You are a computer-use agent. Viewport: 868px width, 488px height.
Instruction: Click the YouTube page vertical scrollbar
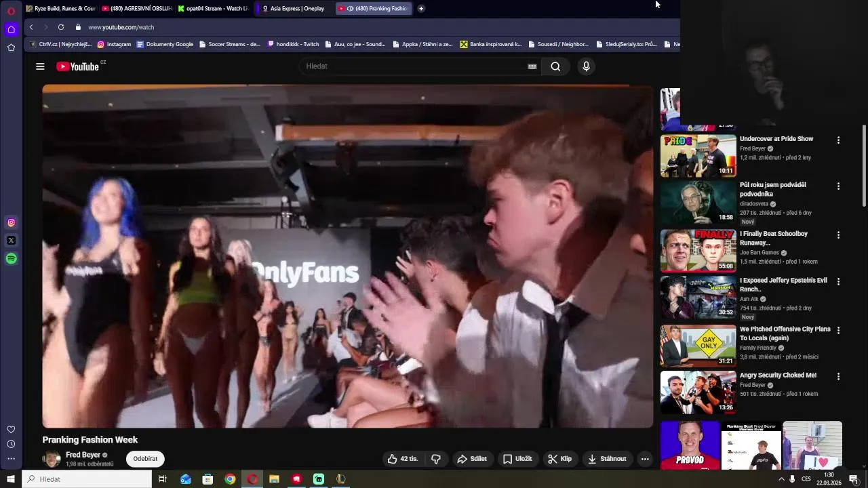(x=864, y=166)
